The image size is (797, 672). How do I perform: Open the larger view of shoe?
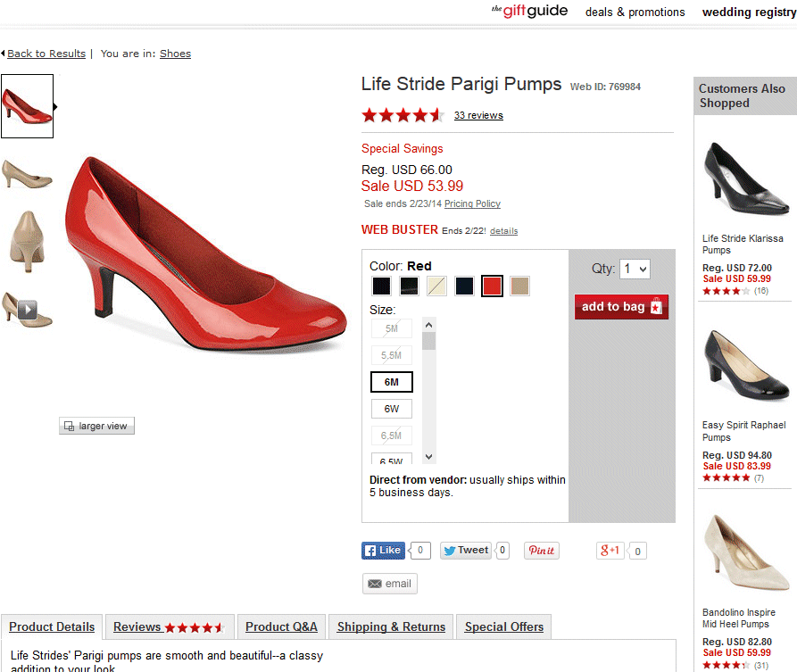pos(96,426)
